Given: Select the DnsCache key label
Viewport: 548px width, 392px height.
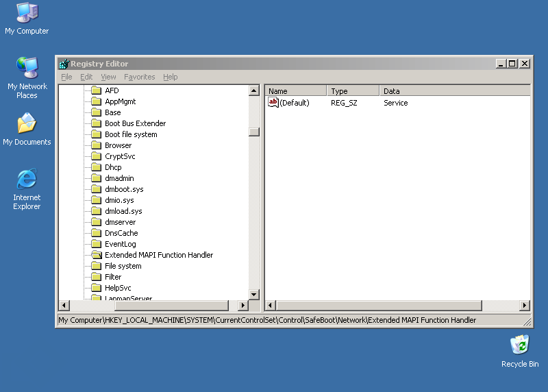Looking at the screenshot, I should 121,233.
